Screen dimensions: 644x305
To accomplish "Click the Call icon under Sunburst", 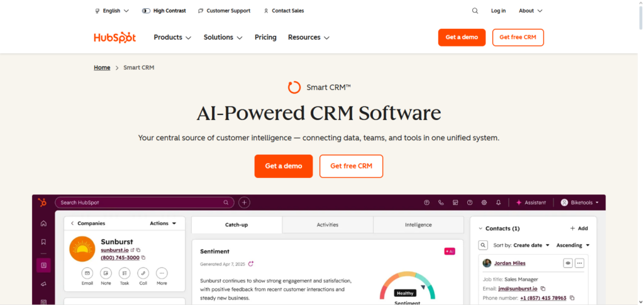I will pyautogui.click(x=143, y=273).
